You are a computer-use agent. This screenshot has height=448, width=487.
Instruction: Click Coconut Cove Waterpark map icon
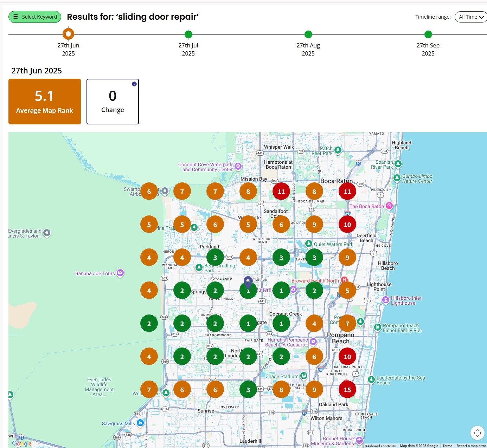238,166
